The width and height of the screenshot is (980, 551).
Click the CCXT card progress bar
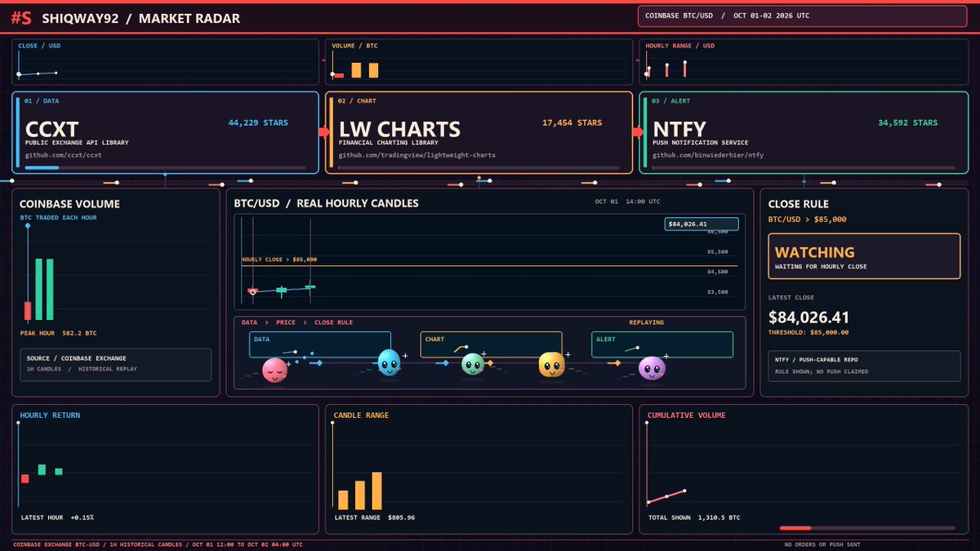tap(166, 168)
